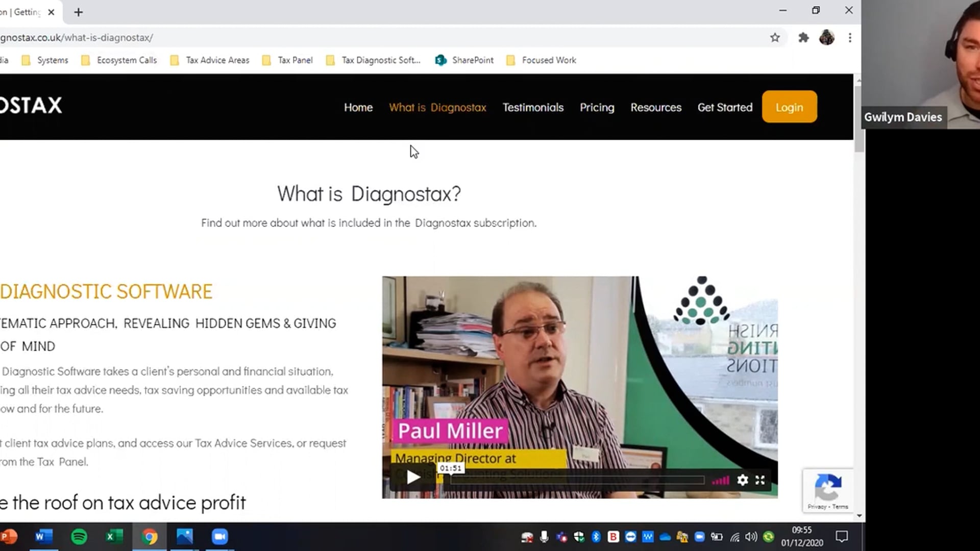The height and width of the screenshot is (551, 980).
Task: Open Zoom from the taskbar
Action: [220, 537]
